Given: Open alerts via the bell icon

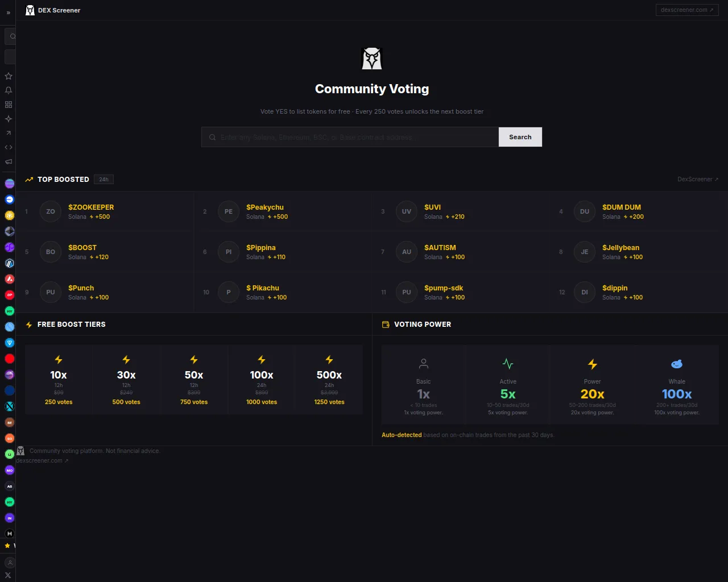Looking at the screenshot, I should pos(9,90).
